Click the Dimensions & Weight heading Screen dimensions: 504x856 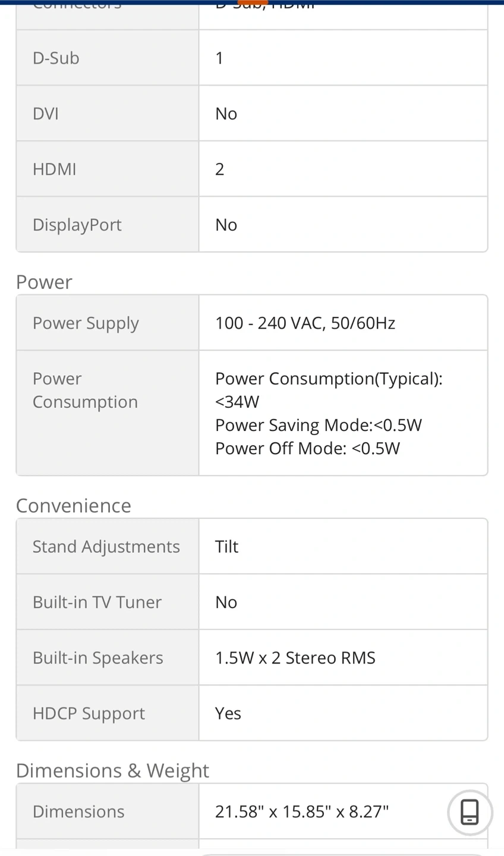[x=113, y=770]
